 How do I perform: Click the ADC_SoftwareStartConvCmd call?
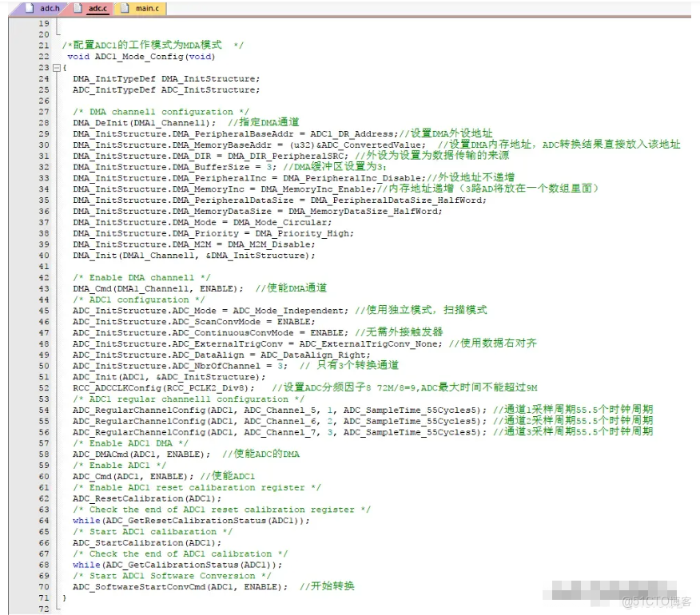point(180,587)
